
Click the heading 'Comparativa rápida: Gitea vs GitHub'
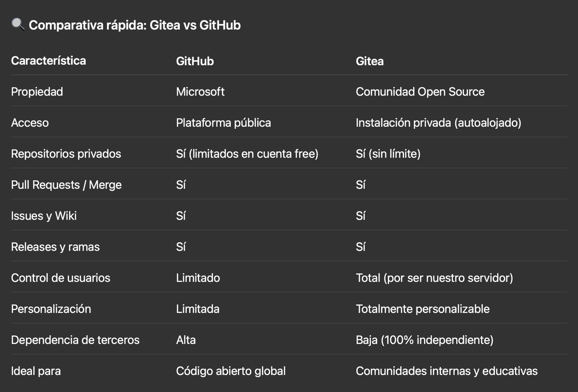(x=134, y=25)
